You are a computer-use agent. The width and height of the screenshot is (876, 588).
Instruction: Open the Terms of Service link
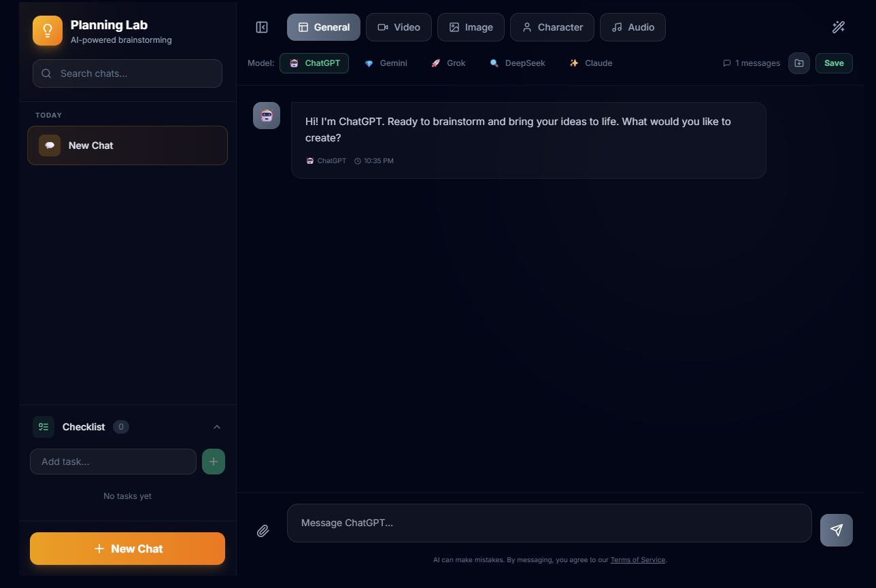pyautogui.click(x=637, y=559)
